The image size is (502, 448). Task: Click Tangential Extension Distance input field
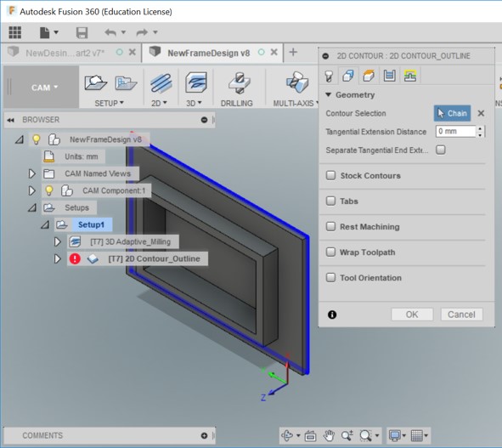coord(455,132)
